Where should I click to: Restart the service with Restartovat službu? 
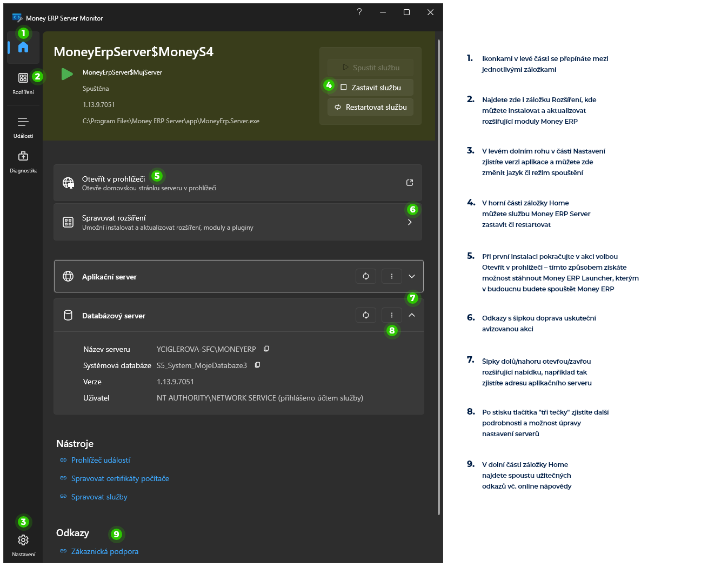pyautogui.click(x=370, y=107)
